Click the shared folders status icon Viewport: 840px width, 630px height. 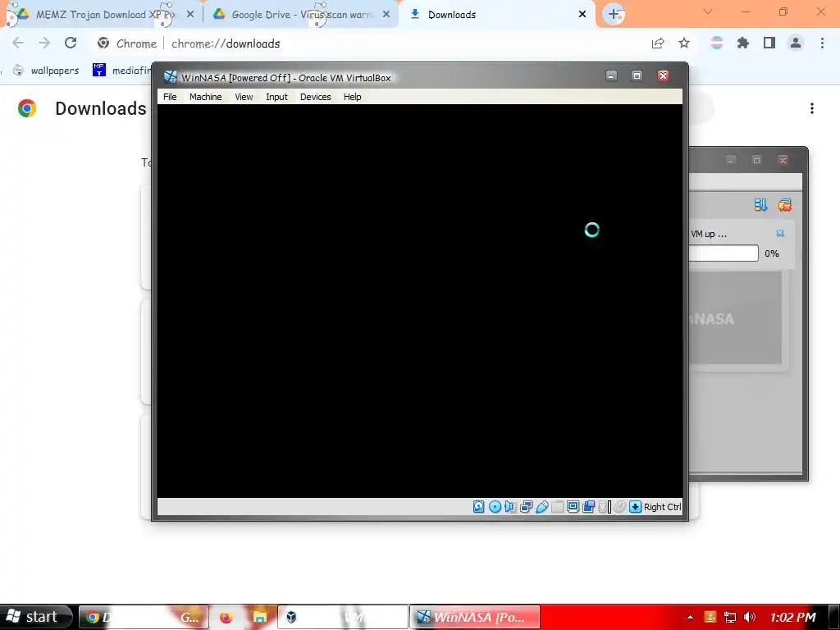557,507
